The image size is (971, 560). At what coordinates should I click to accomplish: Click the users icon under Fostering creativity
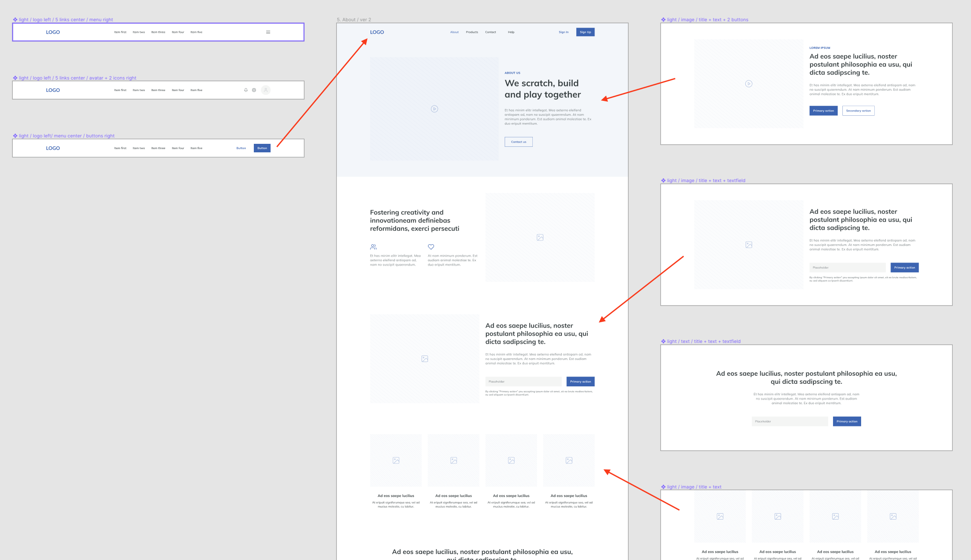[x=373, y=247]
